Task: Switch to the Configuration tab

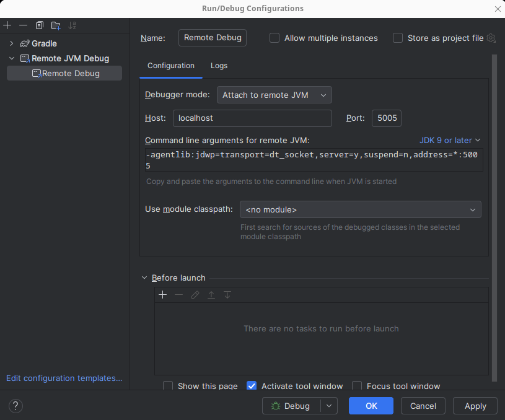Action: pyautogui.click(x=171, y=66)
